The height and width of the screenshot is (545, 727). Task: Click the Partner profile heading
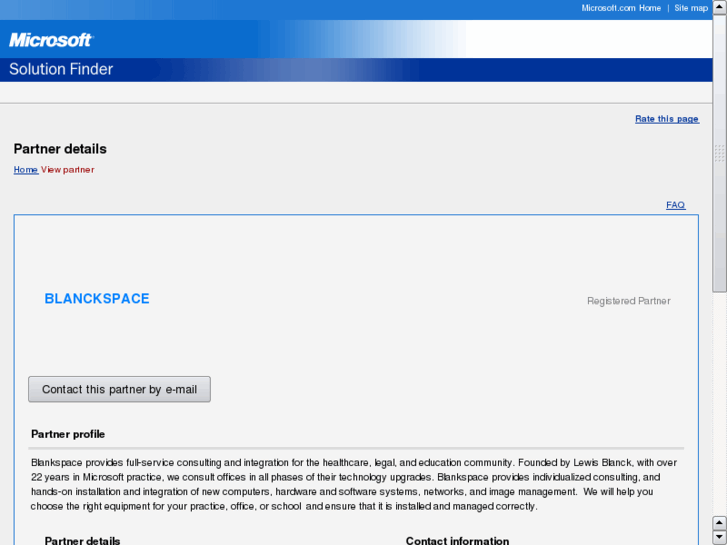click(x=68, y=434)
